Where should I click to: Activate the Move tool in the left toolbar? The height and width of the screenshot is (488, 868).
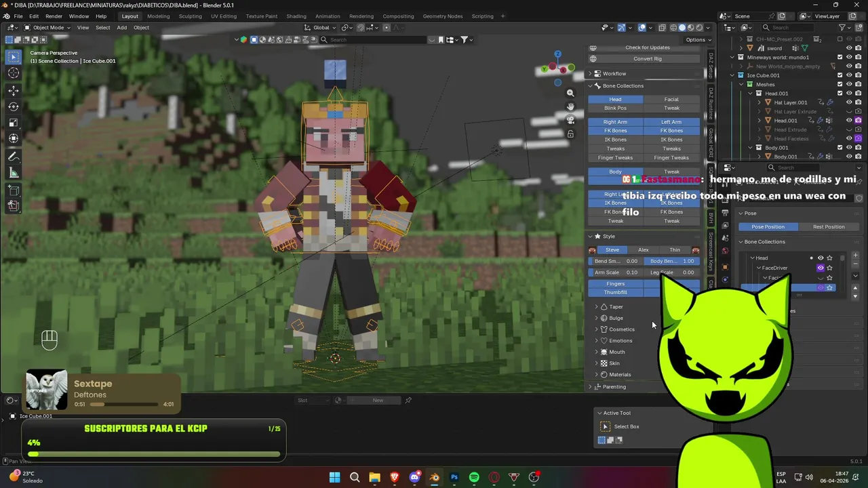14,90
